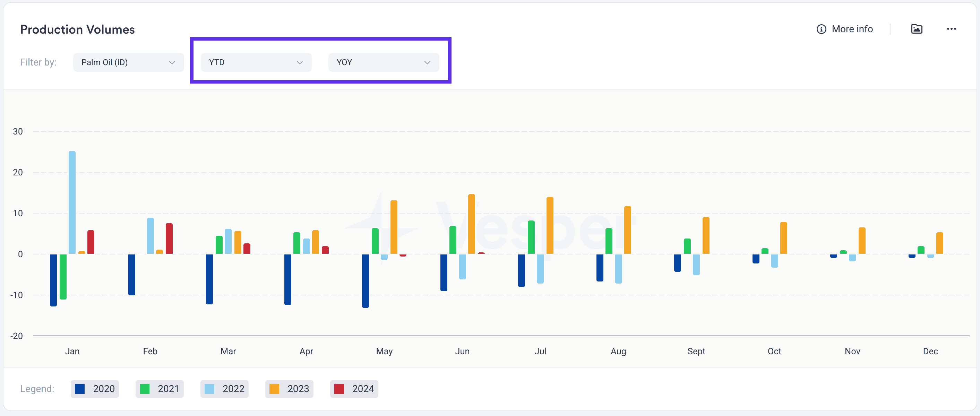Open the three-dot options menu

coord(951,29)
